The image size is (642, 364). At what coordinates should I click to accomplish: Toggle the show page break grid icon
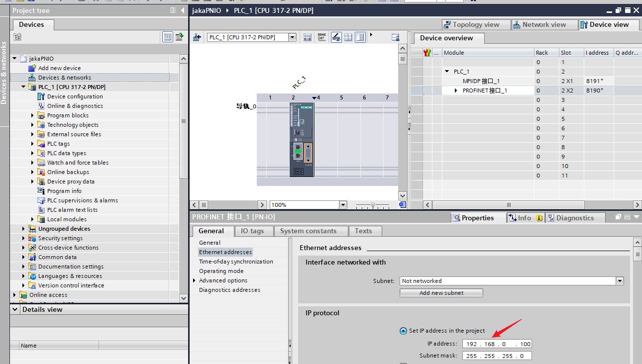(x=348, y=37)
